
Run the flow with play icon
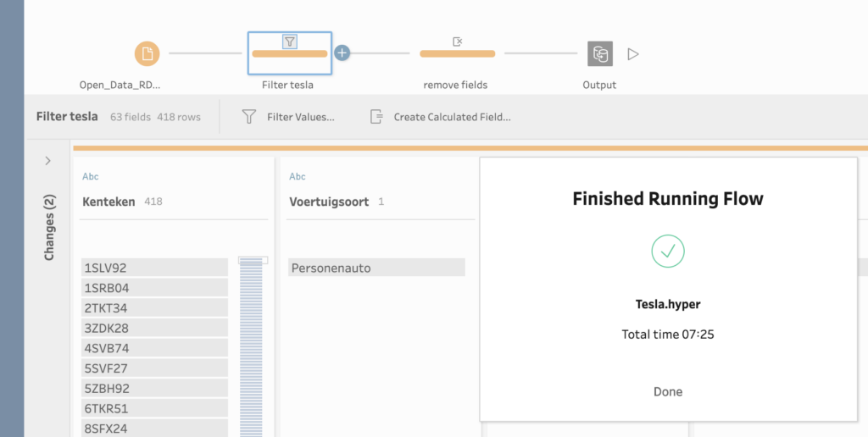point(632,54)
